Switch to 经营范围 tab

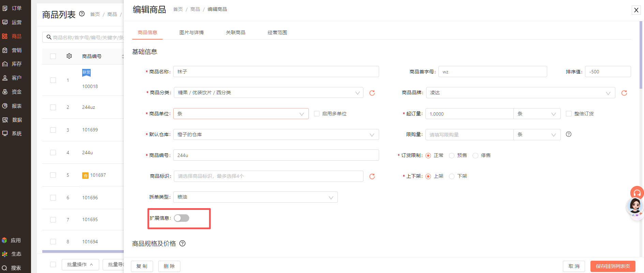click(277, 32)
